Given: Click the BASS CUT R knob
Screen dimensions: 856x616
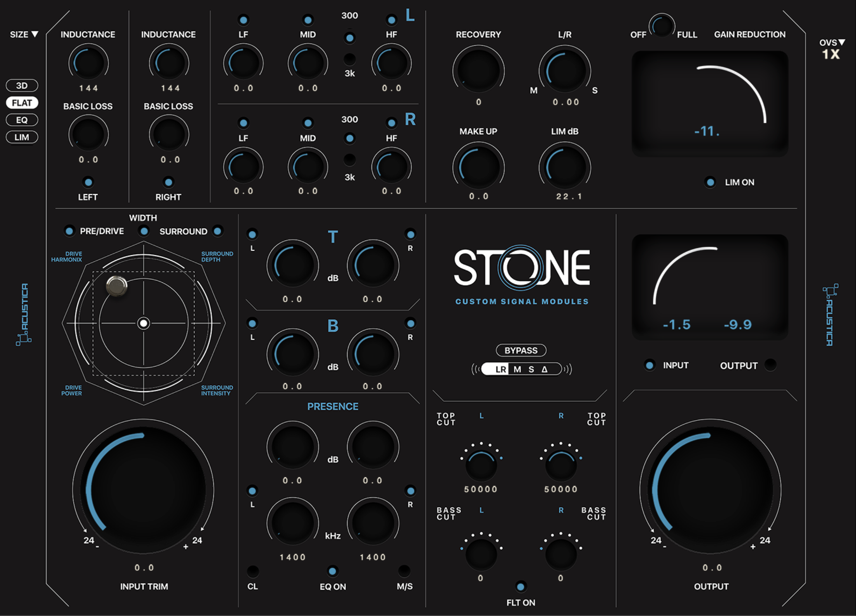Looking at the screenshot, I should 561,554.
